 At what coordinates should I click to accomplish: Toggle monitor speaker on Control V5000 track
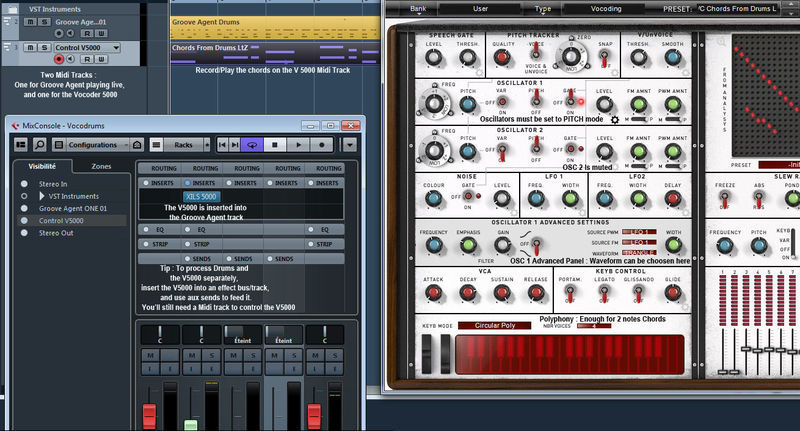coord(70,59)
